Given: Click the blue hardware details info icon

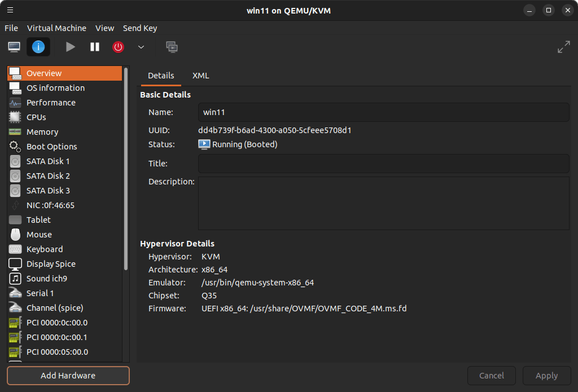Looking at the screenshot, I should (x=38, y=47).
